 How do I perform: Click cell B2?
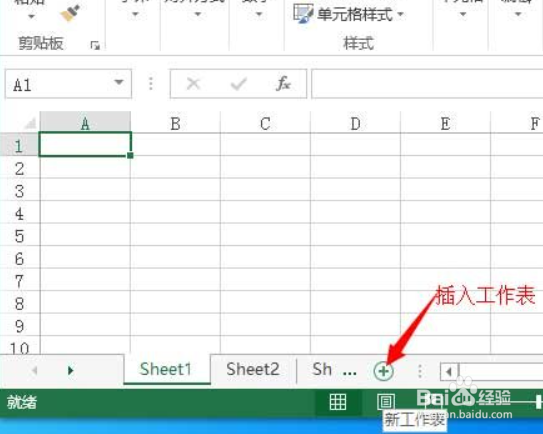[176, 167]
